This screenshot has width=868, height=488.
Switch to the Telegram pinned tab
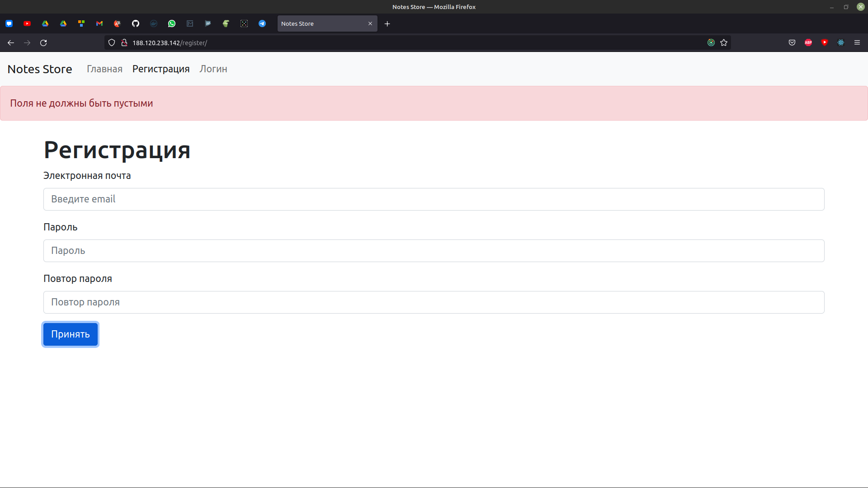click(262, 23)
